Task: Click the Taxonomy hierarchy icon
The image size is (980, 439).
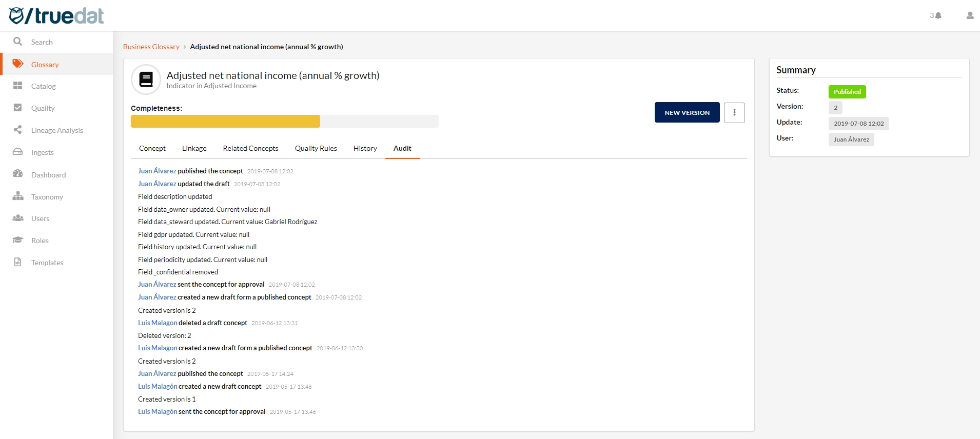Action: [18, 196]
